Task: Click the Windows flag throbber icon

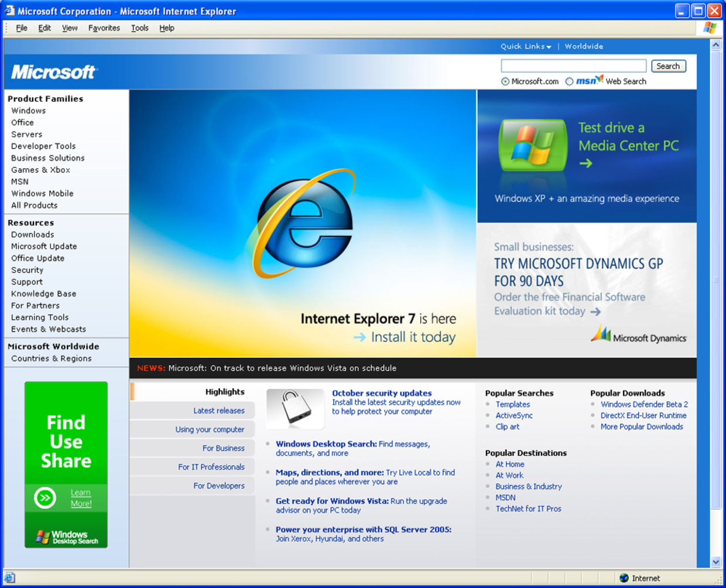Action: pyautogui.click(x=710, y=28)
